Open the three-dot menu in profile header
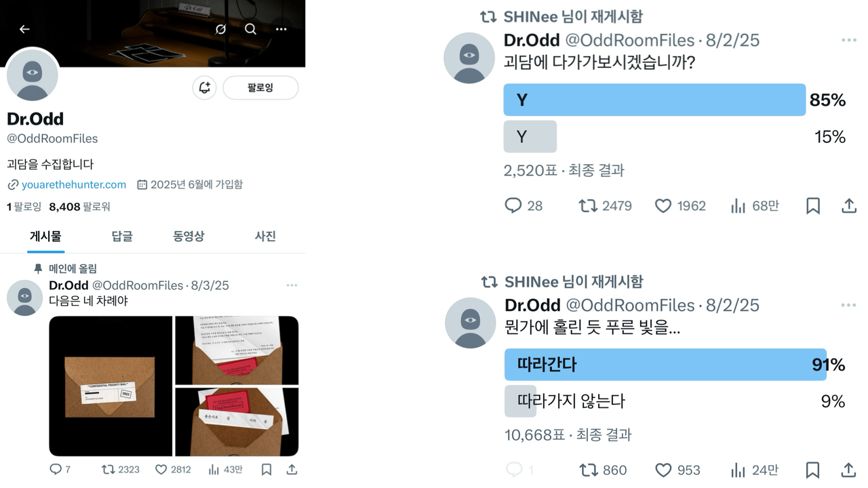 (281, 29)
